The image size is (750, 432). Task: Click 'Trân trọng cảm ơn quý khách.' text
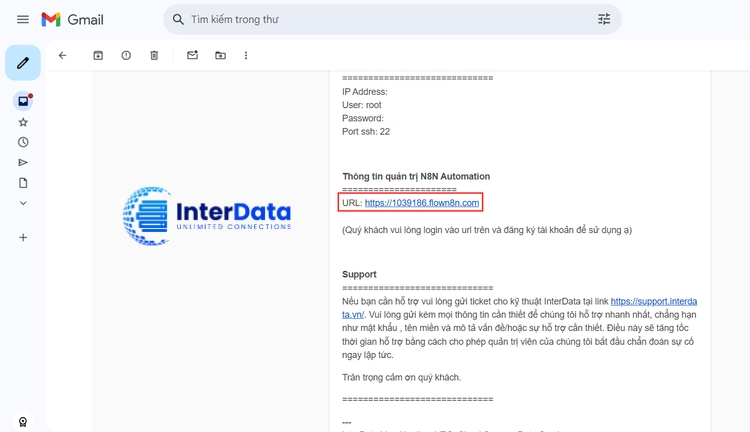pos(402,377)
